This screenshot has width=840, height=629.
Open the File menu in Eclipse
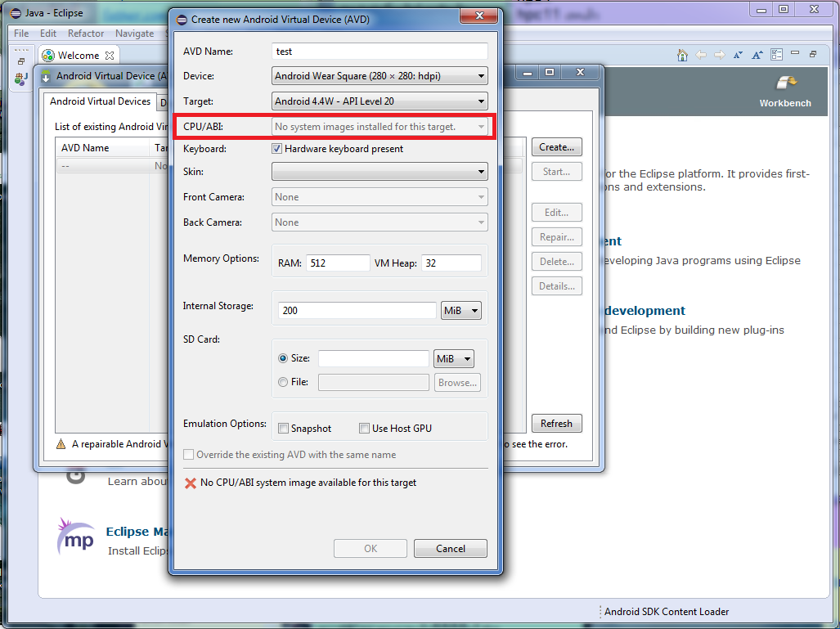click(x=21, y=34)
